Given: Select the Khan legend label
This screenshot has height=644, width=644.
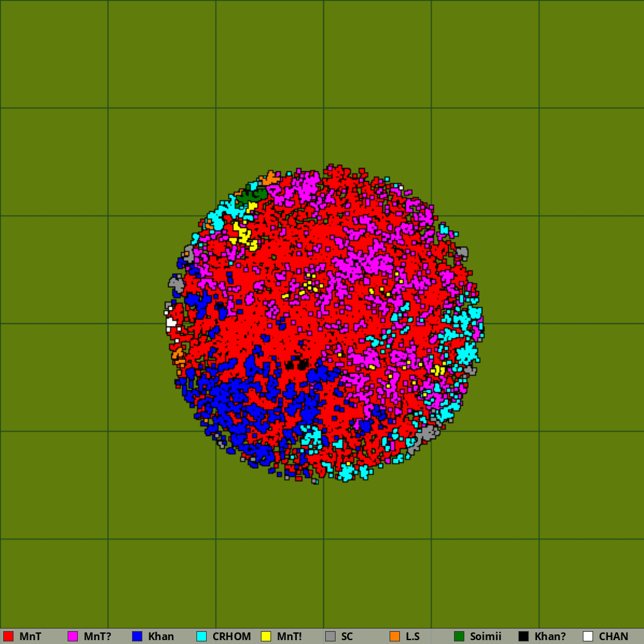Looking at the screenshot, I should pos(161,637).
